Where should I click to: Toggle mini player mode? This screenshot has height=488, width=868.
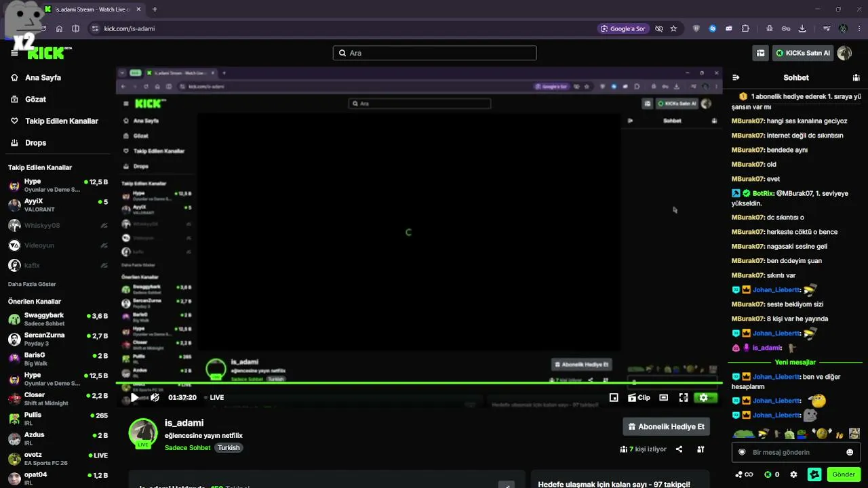tap(614, 398)
